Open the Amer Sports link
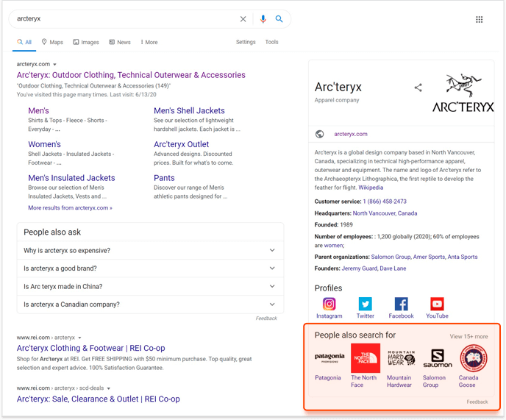506x420 pixels. tap(430, 257)
